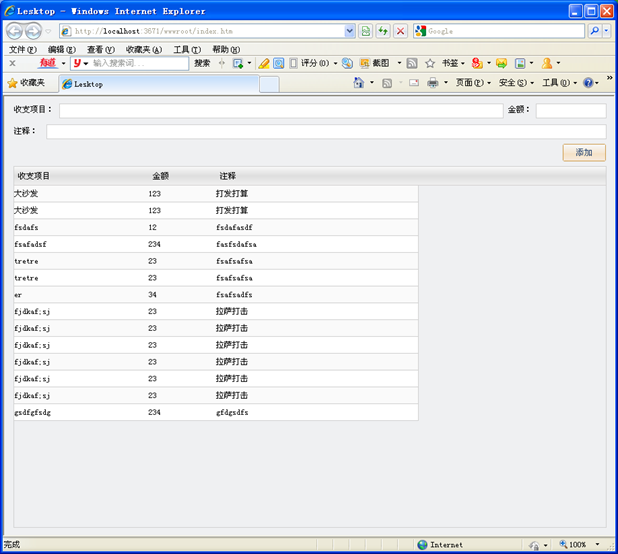Click the Youdao 搜索 search button

(x=202, y=63)
